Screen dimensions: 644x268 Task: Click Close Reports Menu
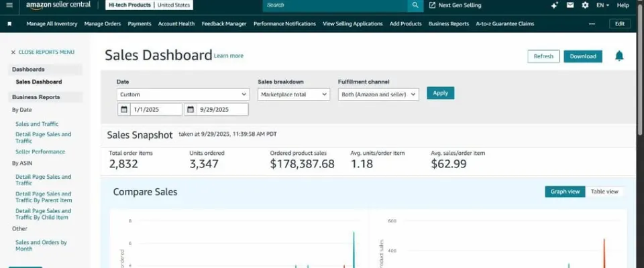click(x=46, y=52)
